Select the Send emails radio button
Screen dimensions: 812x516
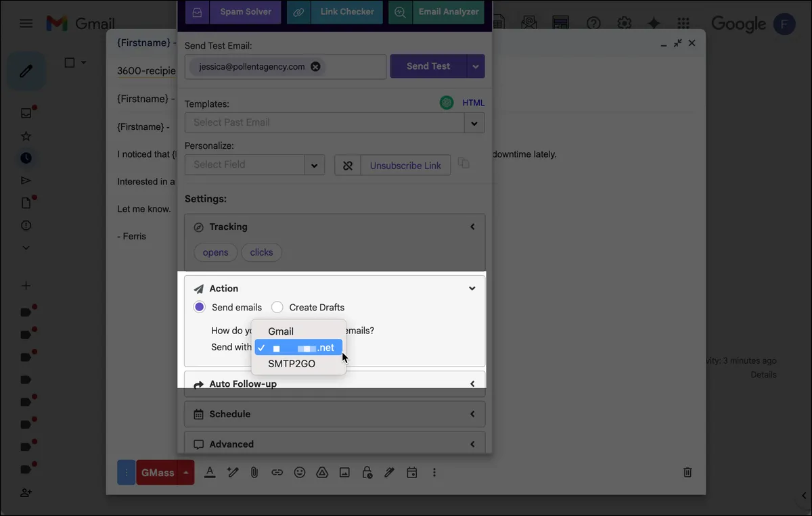tap(199, 307)
